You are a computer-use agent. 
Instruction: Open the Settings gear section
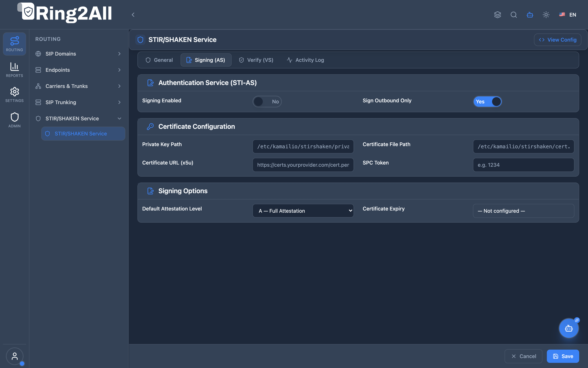coord(14,95)
